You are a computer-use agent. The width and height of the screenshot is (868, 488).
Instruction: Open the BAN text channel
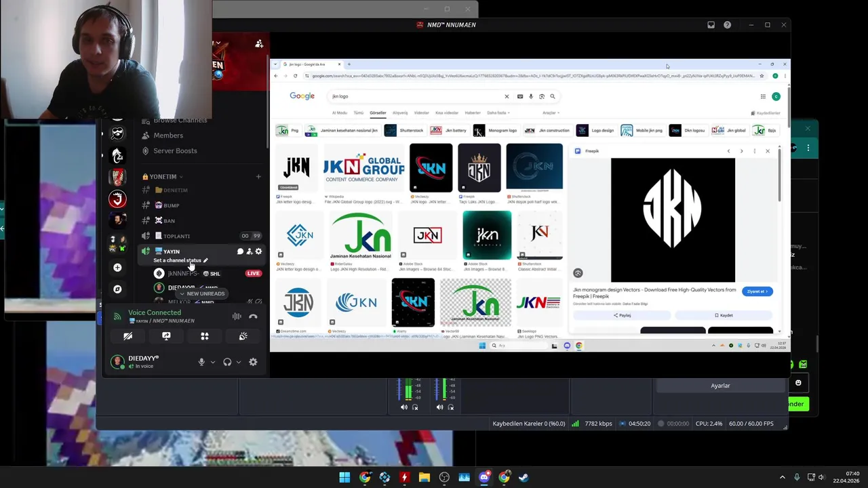200,220
